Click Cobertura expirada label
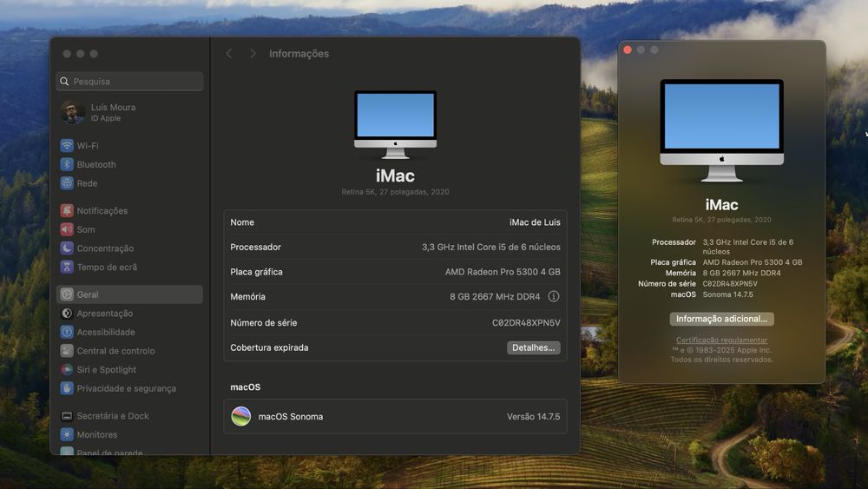The width and height of the screenshot is (868, 489). tap(270, 347)
